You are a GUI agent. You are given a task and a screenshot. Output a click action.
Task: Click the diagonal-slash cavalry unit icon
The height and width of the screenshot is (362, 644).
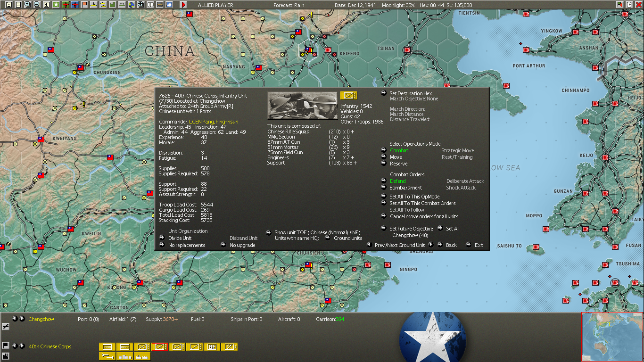pyautogui.click(x=194, y=347)
